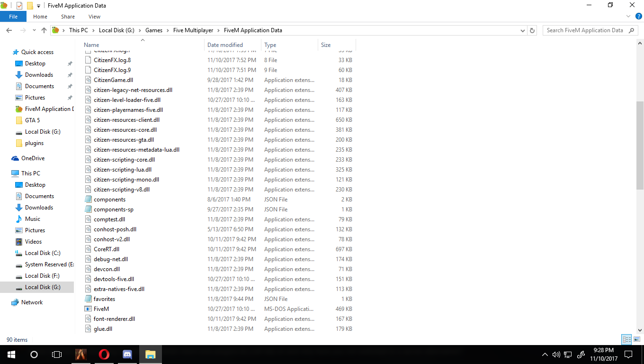Go up one folder level arrow
This screenshot has width=644, height=364.
click(44, 30)
